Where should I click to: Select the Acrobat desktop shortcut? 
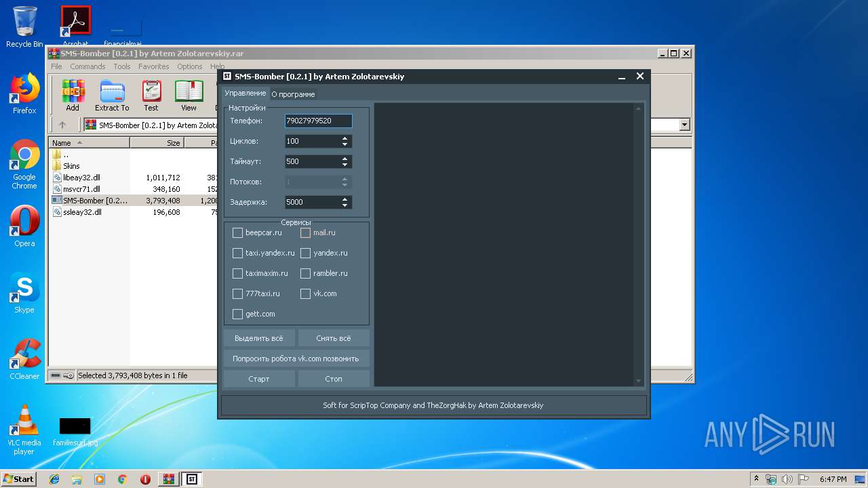pyautogui.click(x=75, y=27)
